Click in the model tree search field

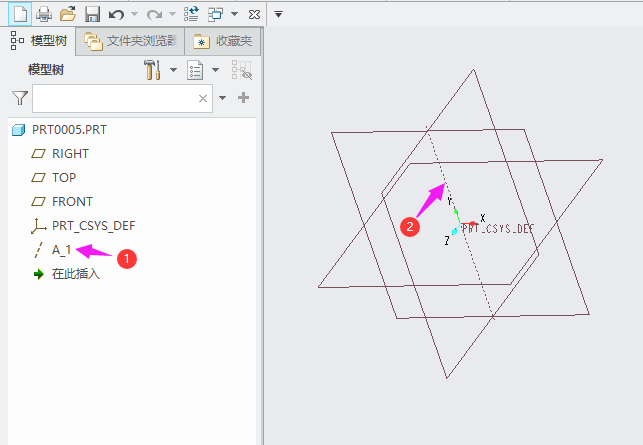[x=112, y=98]
